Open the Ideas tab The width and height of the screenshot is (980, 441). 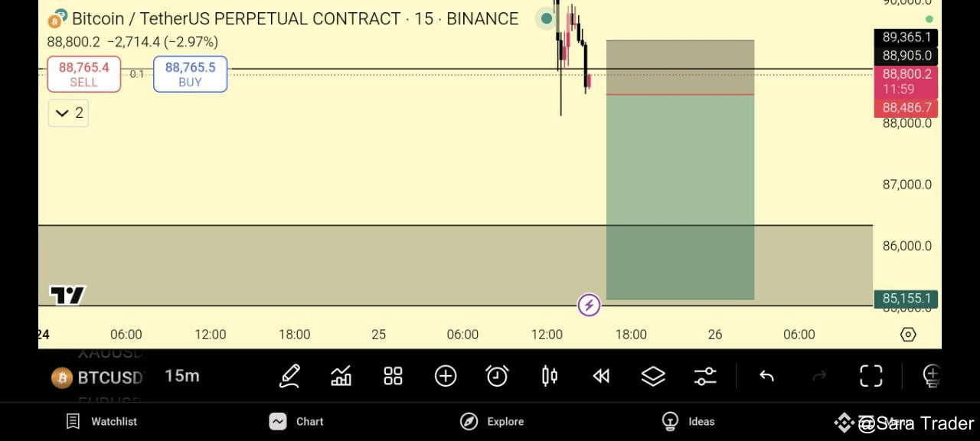point(688,421)
